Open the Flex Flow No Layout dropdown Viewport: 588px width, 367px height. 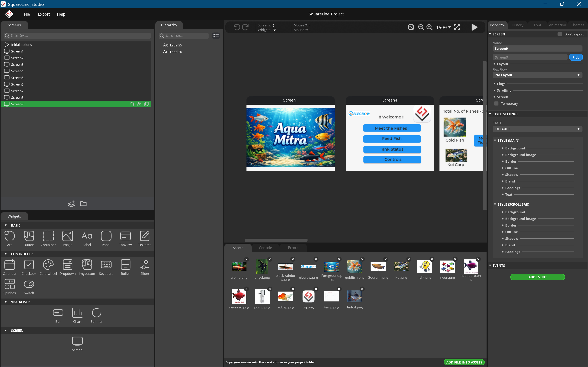point(537,75)
